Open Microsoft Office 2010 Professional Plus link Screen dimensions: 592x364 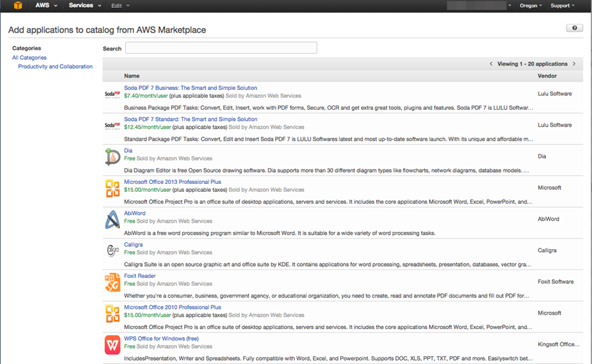[x=172, y=307]
